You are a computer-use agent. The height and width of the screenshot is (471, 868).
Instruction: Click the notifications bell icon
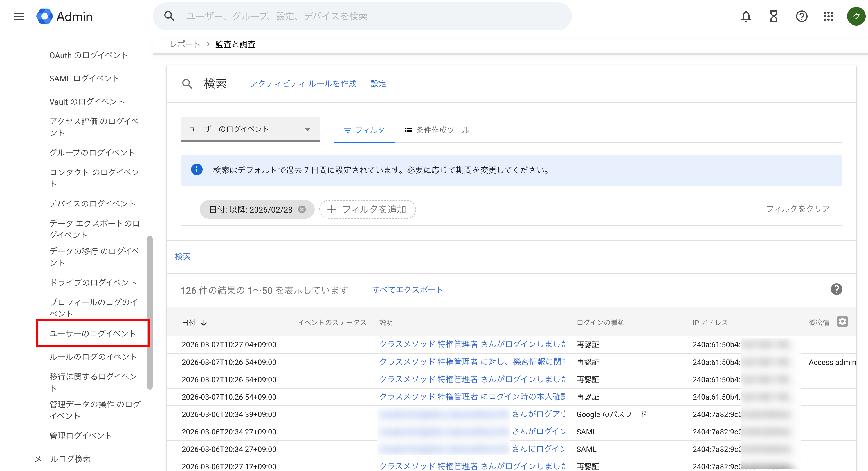746,16
